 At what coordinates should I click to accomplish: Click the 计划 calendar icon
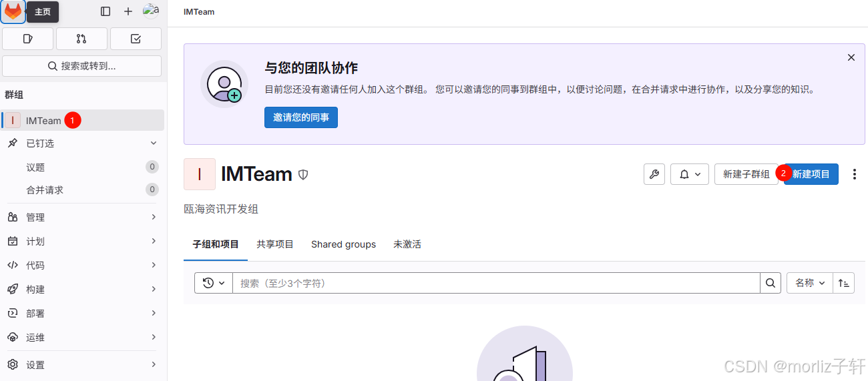tap(13, 241)
